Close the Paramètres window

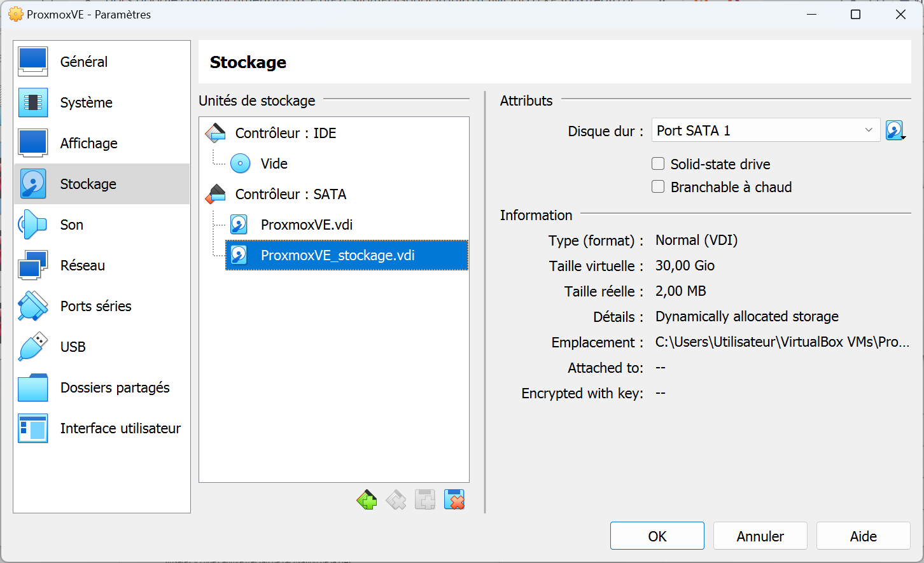[900, 15]
